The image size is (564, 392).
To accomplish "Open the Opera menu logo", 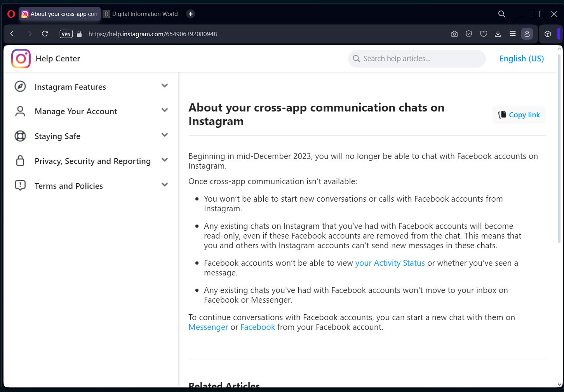I will click(11, 14).
